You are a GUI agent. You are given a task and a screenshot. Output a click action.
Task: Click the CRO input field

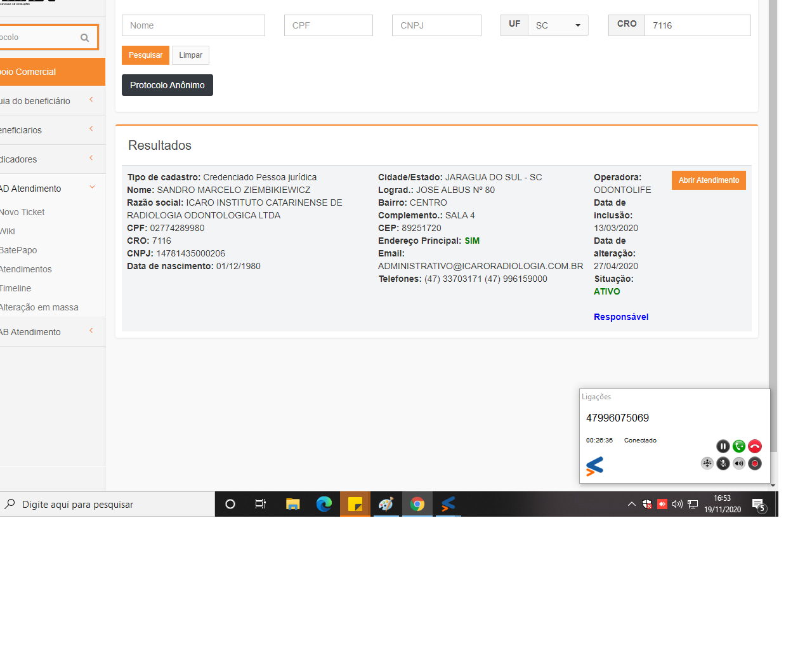click(697, 25)
